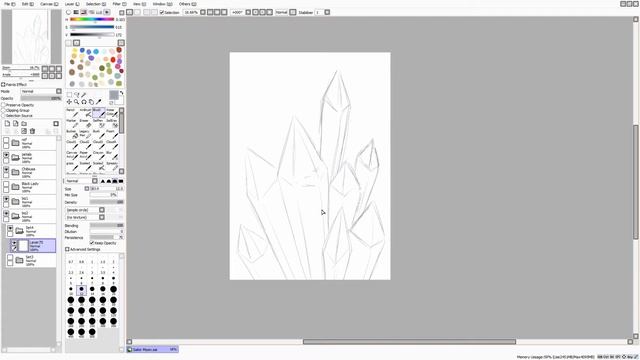This screenshot has height=360, width=640.
Task: Choose the Marker brush preset
Action: click(72, 123)
